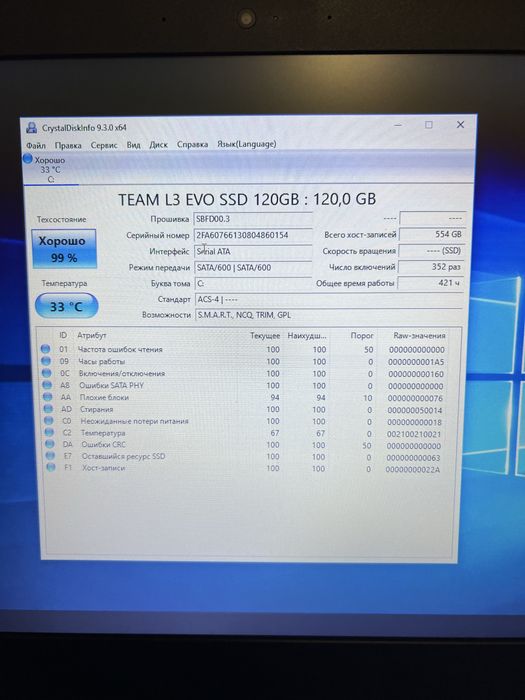525x700 pixels.
Task: Select the Оставшийся ресурс SSD row
Action: coord(243,456)
